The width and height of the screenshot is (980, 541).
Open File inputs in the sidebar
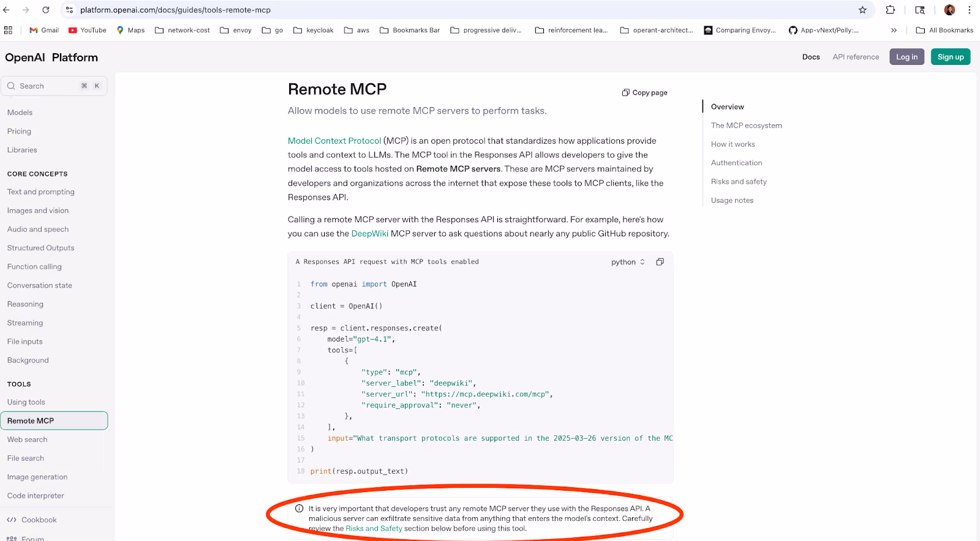click(x=24, y=341)
